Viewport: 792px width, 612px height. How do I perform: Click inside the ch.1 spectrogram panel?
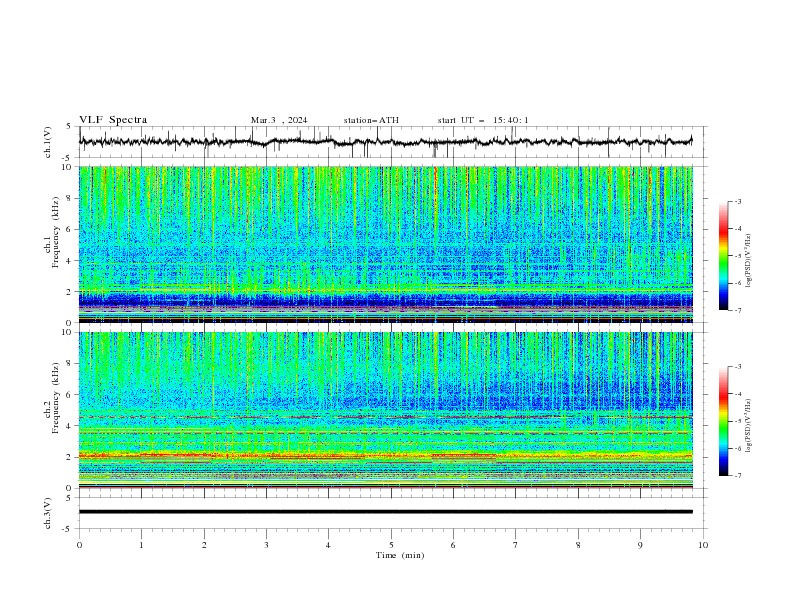(386, 244)
